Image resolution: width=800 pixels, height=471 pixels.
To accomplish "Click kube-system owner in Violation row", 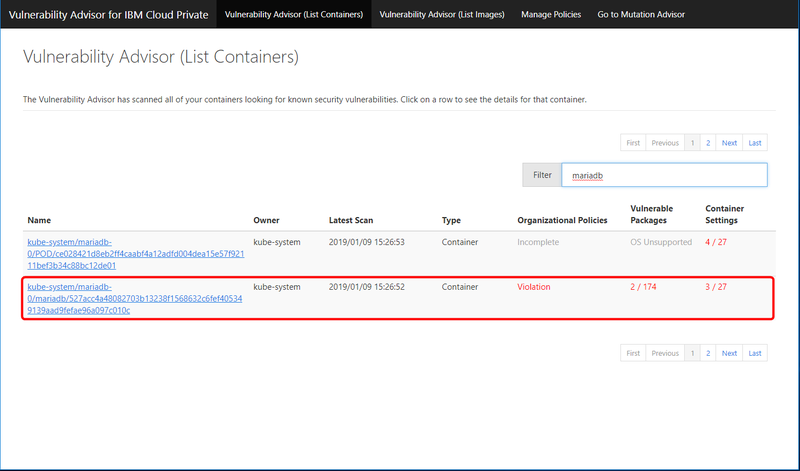I will [x=277, y=287].
